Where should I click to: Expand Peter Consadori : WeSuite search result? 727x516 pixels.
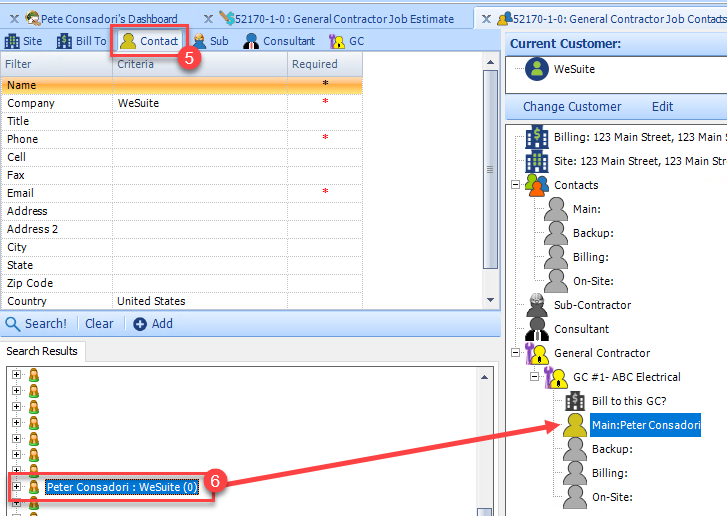[17, 487]
